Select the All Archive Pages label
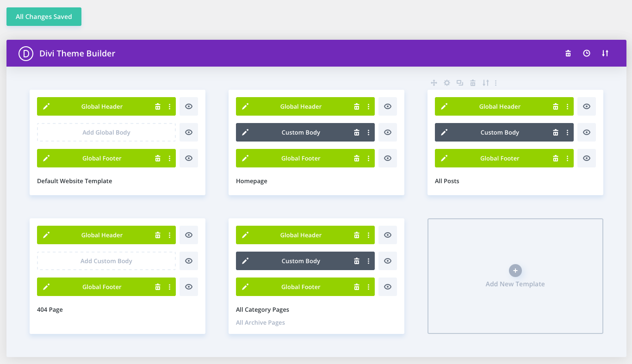 point(260,322)
